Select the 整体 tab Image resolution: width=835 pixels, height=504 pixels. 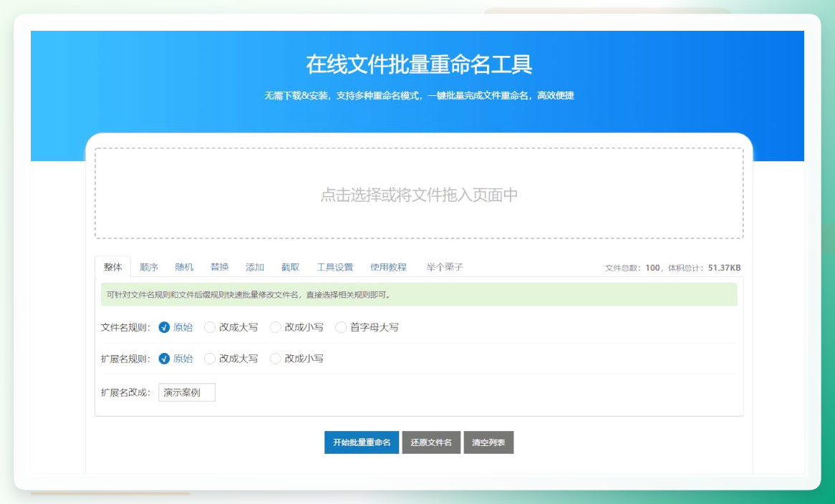[x=113, y=266]
